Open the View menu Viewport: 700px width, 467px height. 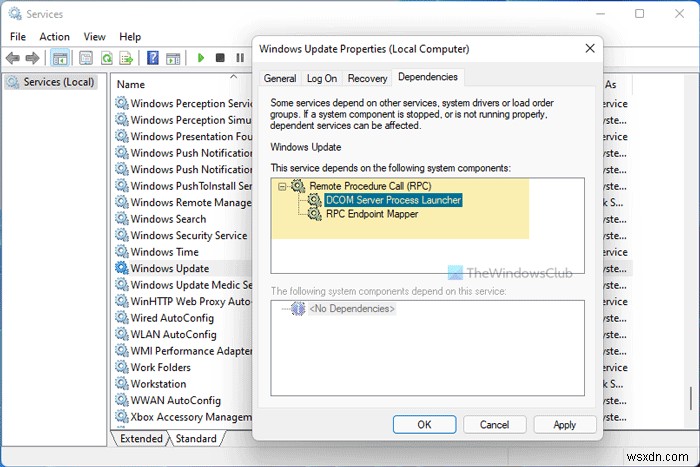tap(95, 37)
